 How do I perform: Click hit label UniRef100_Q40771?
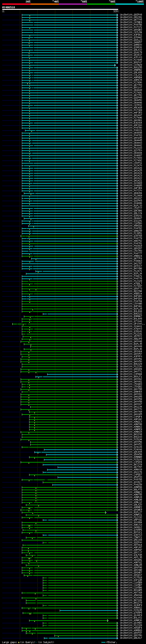pos(131,371)
